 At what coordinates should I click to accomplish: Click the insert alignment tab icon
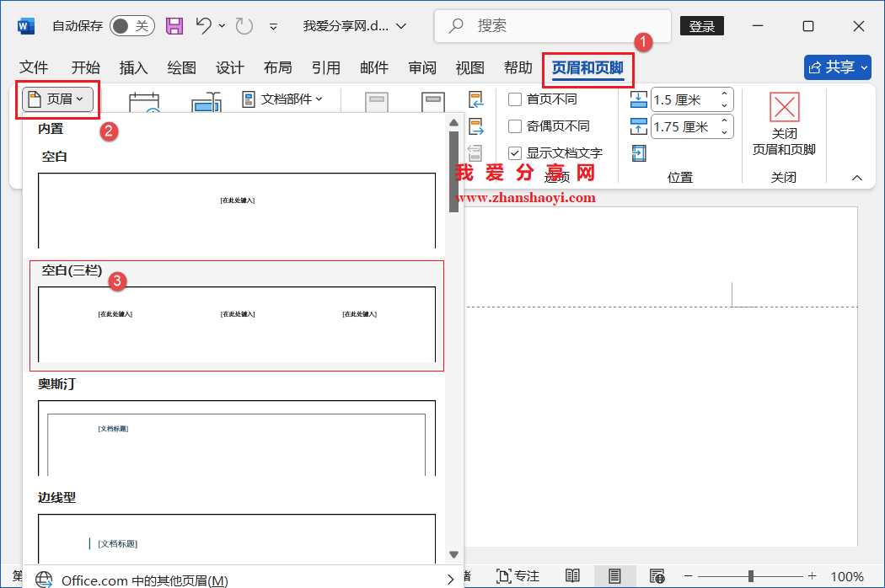(x=638, y=153)
